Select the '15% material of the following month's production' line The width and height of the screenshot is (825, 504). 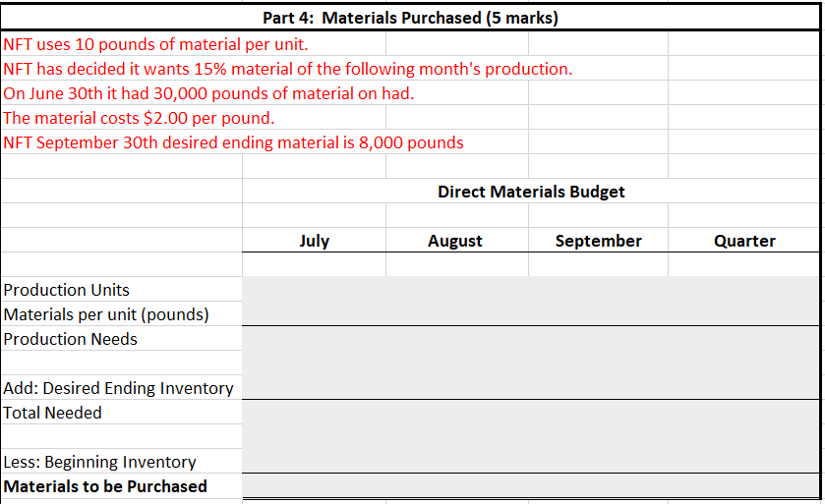(288, 69)
